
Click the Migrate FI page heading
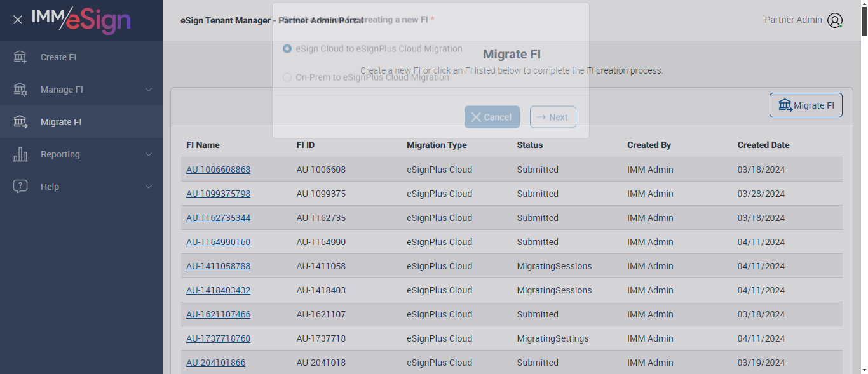tap(512, 55)
